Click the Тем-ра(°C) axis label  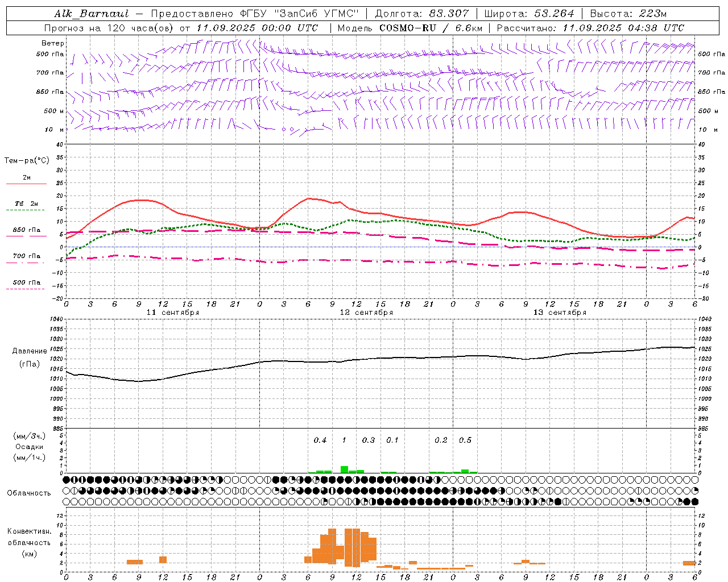27,161
